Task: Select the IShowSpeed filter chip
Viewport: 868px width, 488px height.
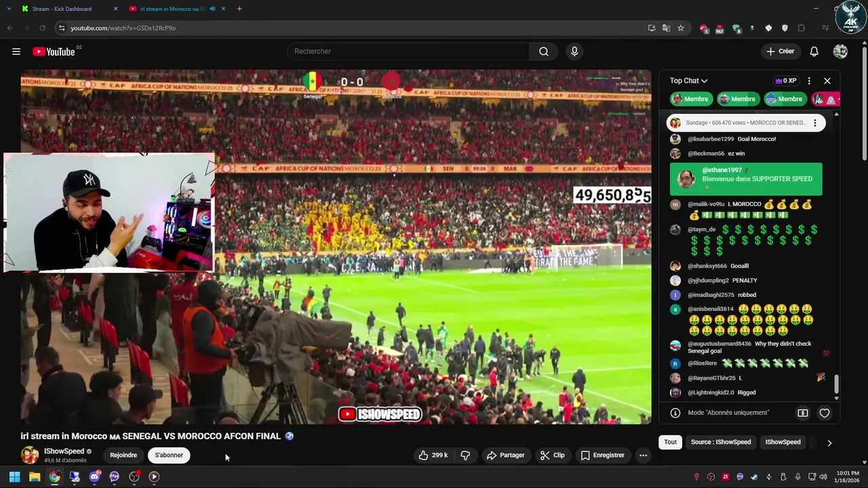Action: tap(783, 442)
